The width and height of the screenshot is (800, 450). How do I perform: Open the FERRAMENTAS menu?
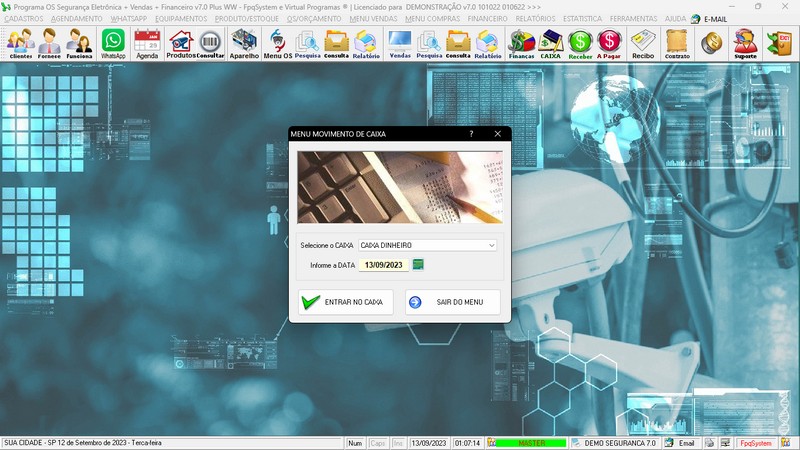[634, 18]
